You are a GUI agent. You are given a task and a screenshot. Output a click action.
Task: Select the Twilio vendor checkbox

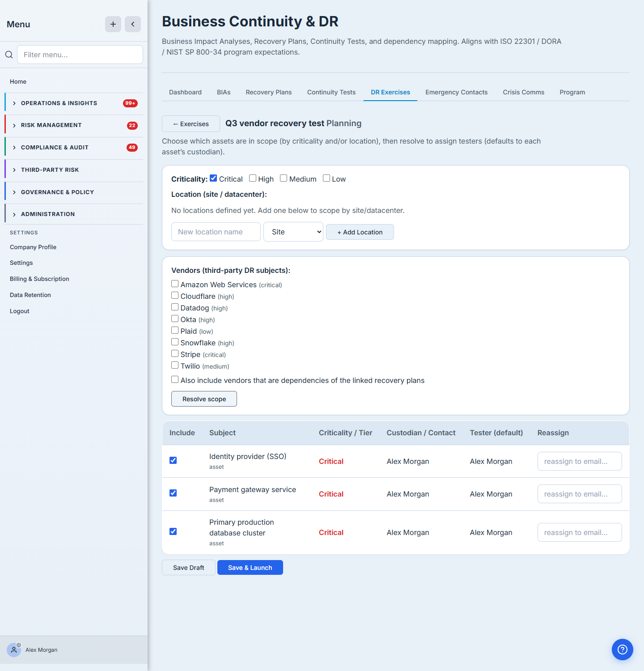click(175, 365)
